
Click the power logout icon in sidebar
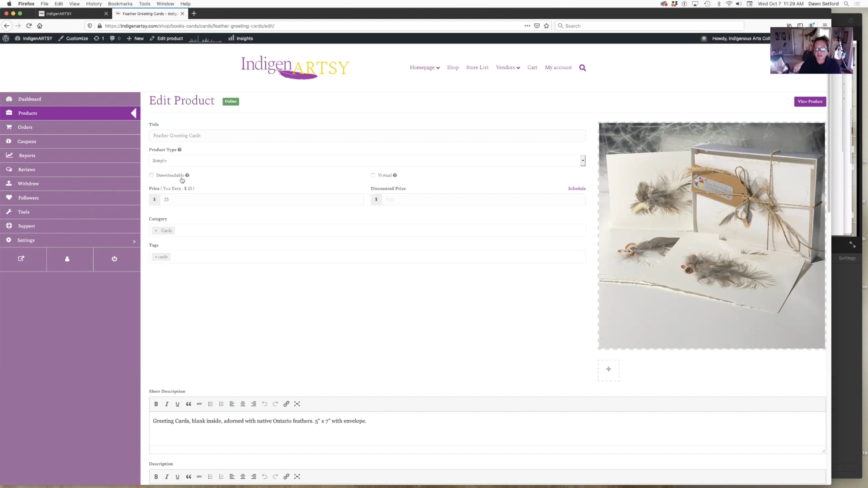click(114, 259)
